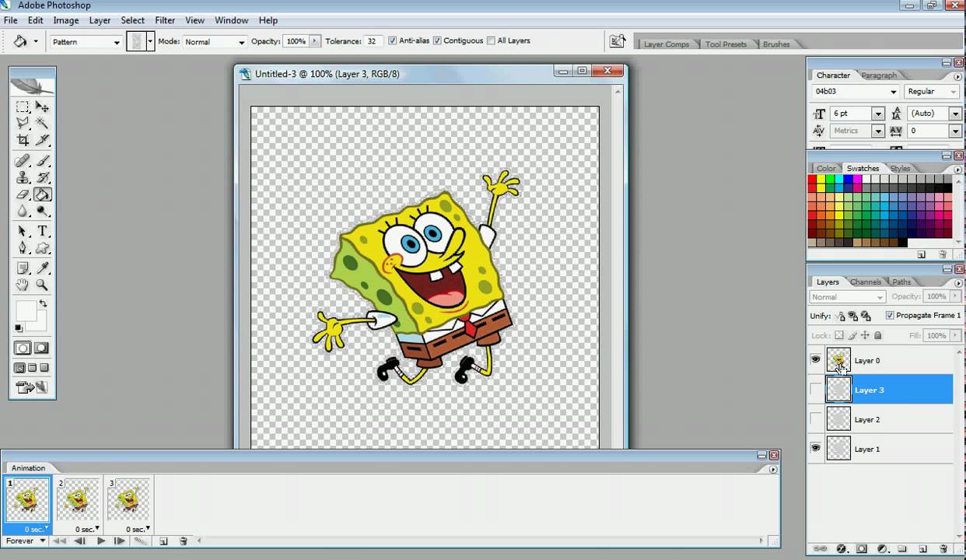Select the Move tool
966x560 pixels.
(x=43, y=107)
